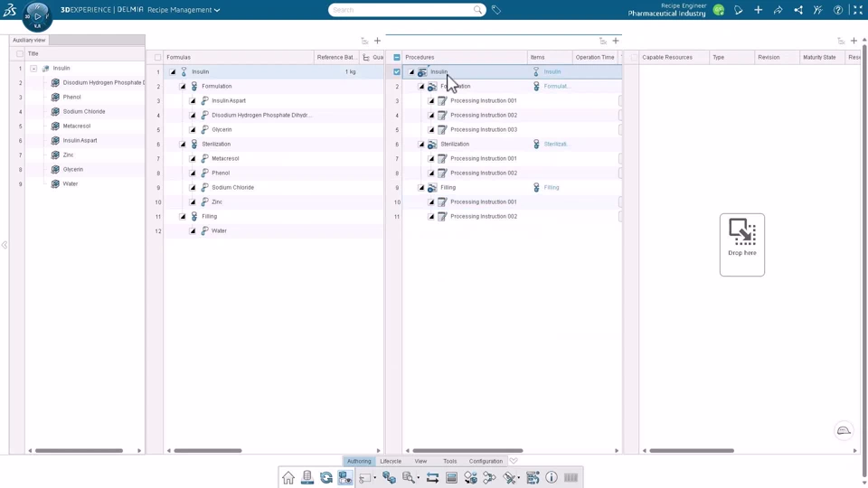868x488 pixels.
Task: Click the Operation Time column header
Action: point(595,57)
